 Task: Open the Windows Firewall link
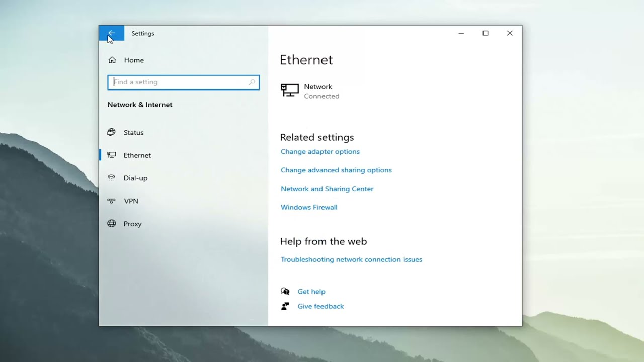(309, 207)
